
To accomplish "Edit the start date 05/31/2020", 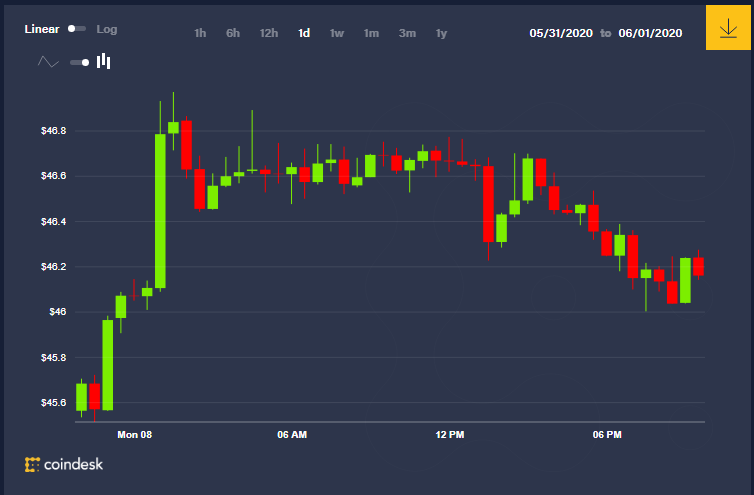I will 561,33.
